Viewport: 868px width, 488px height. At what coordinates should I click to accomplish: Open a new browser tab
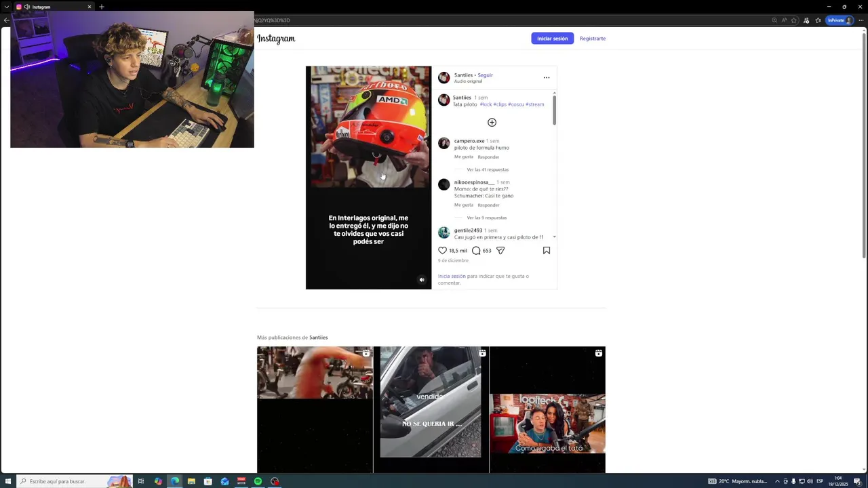(x=102, y=7)
